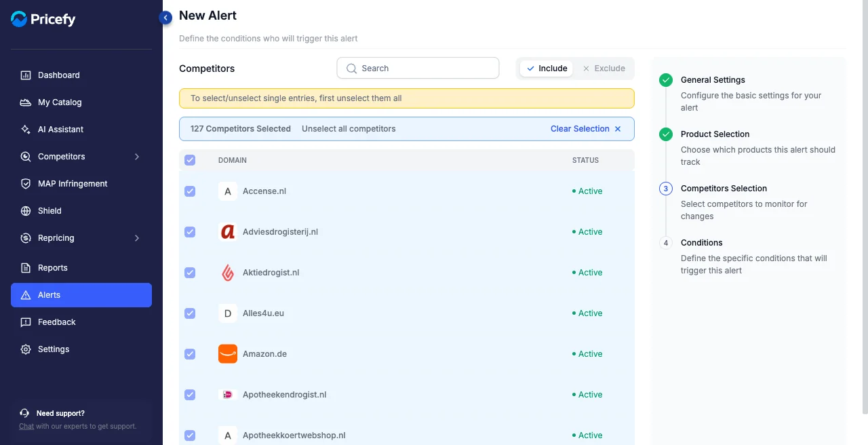Expand the Competitors submenu chevron
The image size is (868, 445).
point(137,157)
